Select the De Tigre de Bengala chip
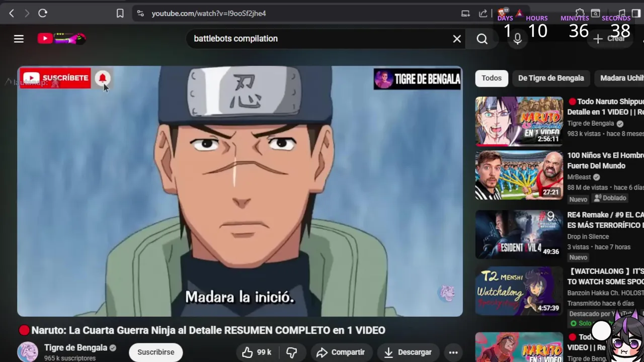 [x=551, y=78]
